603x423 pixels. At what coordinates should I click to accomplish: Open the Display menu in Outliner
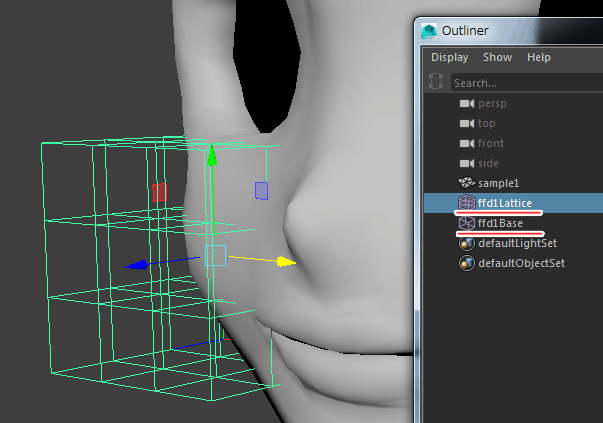pos(449,58)
